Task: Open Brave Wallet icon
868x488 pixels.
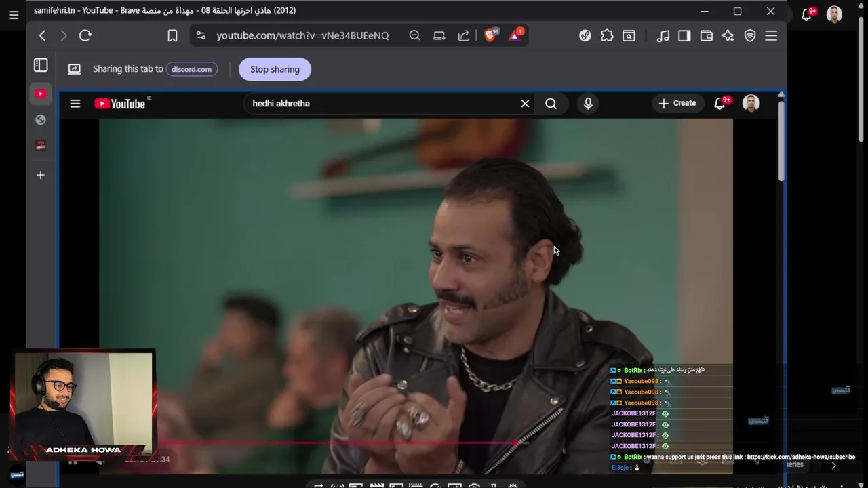Action: 707,35
